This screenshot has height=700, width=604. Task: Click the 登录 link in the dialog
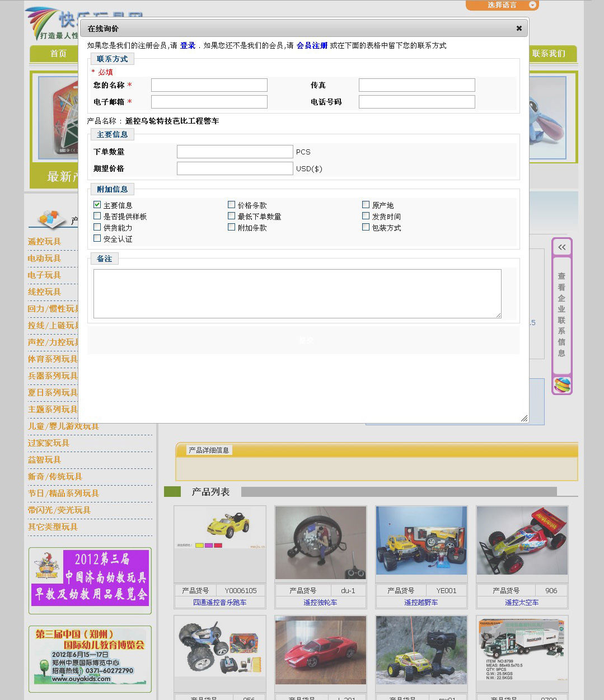[x=188, y=45]
